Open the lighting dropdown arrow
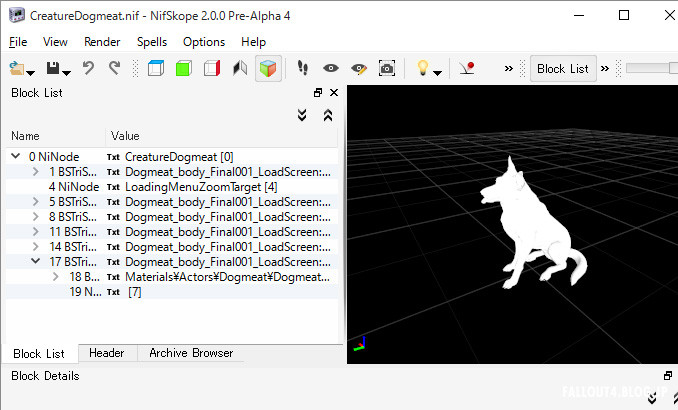 point(438,73)
